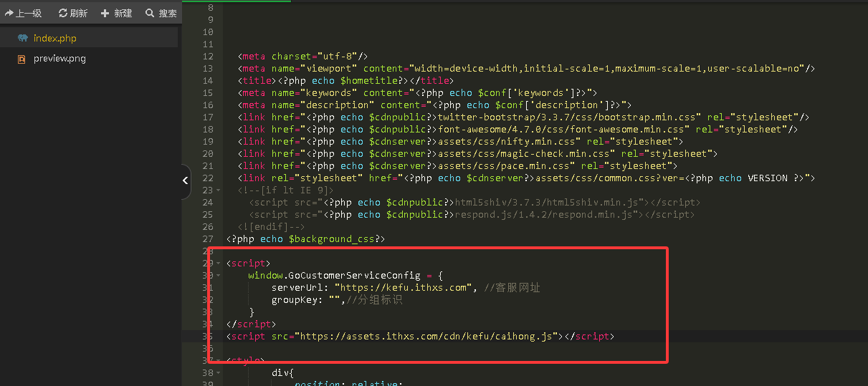Fold the code block at line 23
The image size is (868, 386).
click(x=218, y=190)
